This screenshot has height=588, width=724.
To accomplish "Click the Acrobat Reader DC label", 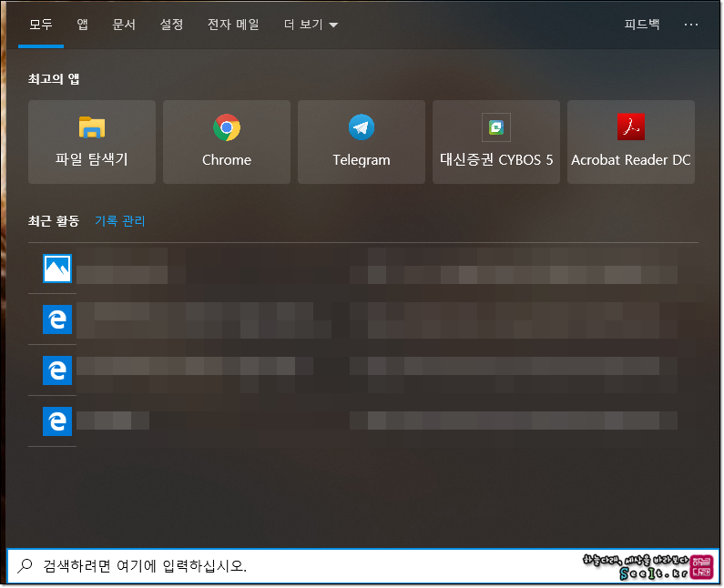I will (x=631, y=159).
